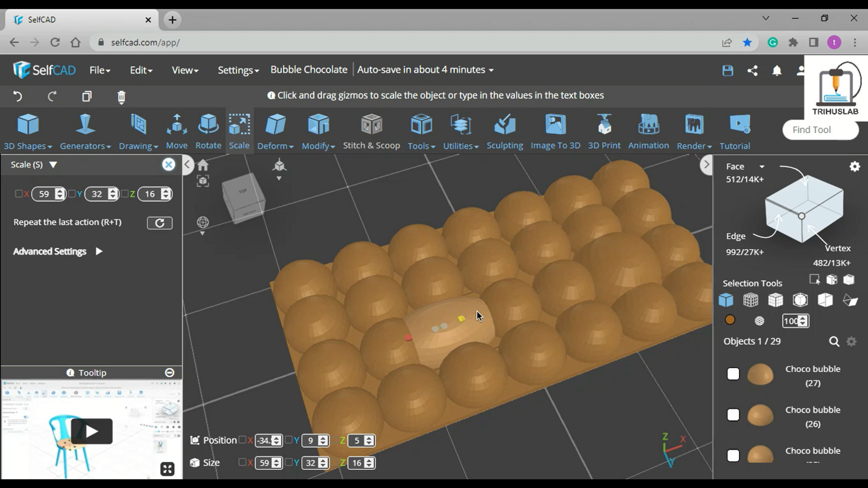Open the Generators tool
The height and width of the screenshot is (488, 868).
coord(85,132)
